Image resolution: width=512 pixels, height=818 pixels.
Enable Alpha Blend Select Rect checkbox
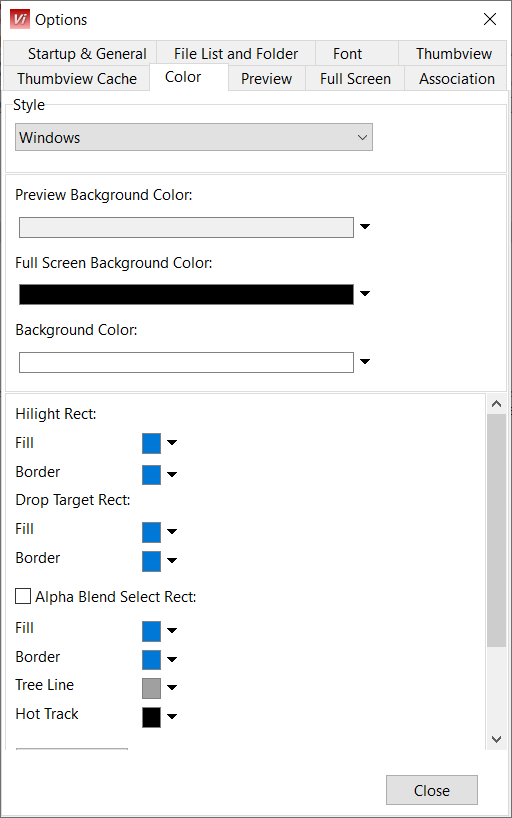click(x=23, y=596)
